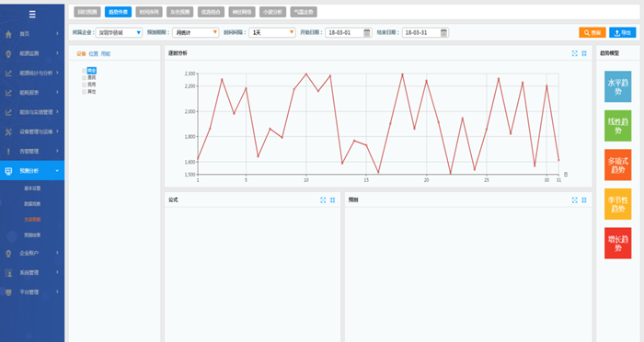Tick the 商业 tree checkbox
The height and width of the screenshot is (342, 644).
[x=85, y=71]
